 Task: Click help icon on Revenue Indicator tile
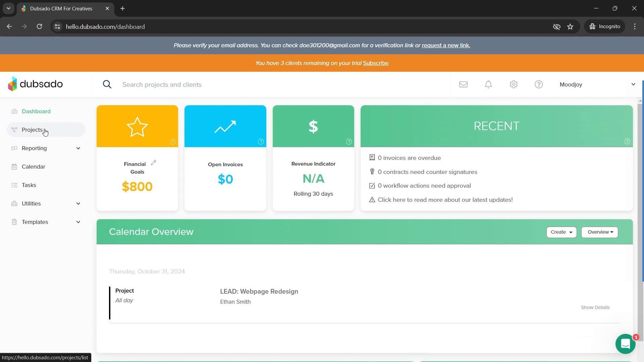349,142
